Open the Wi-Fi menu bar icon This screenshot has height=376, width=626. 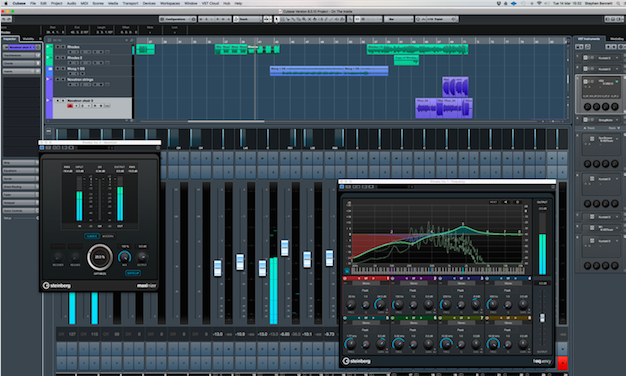(539, 3)
